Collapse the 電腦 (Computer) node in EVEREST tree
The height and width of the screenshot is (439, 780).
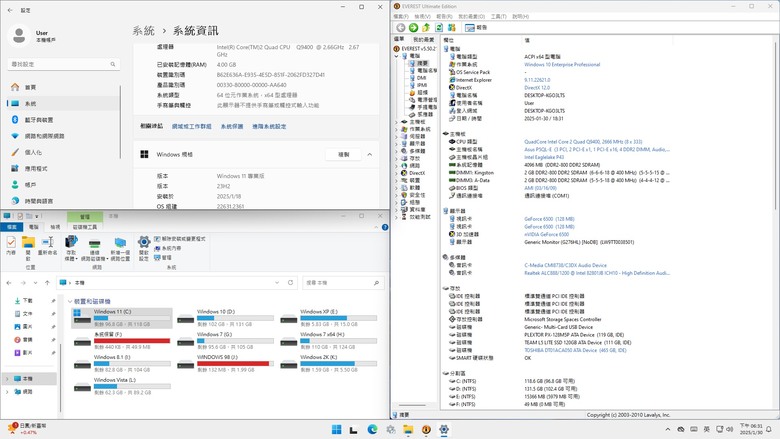pyautogui.click(x=396, y=56)
